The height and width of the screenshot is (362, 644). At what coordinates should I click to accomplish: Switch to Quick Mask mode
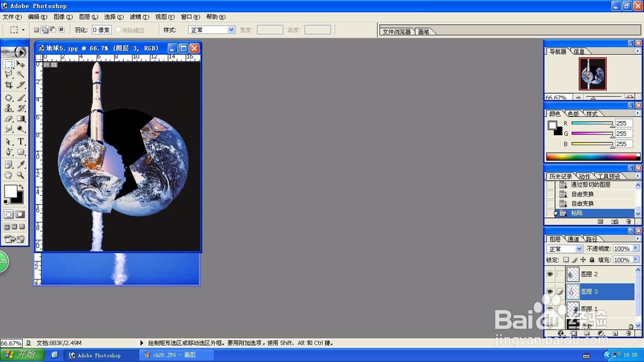point(20,214)
